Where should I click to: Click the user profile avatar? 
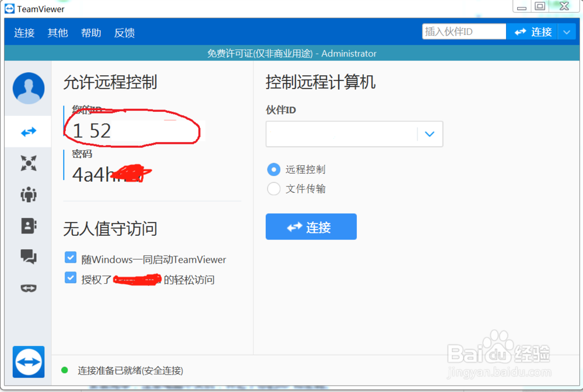pos(28,88)
